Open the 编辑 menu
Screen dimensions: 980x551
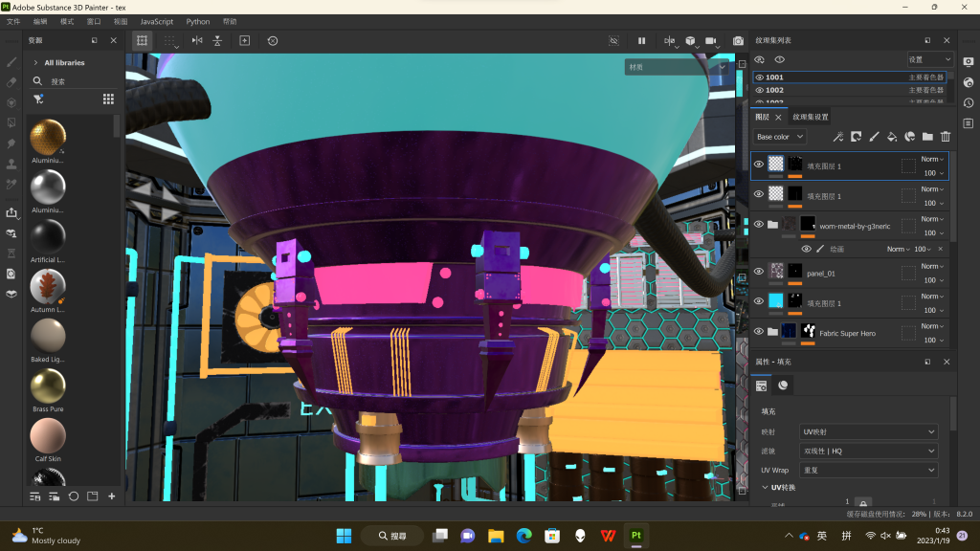(x=40, y=21)
